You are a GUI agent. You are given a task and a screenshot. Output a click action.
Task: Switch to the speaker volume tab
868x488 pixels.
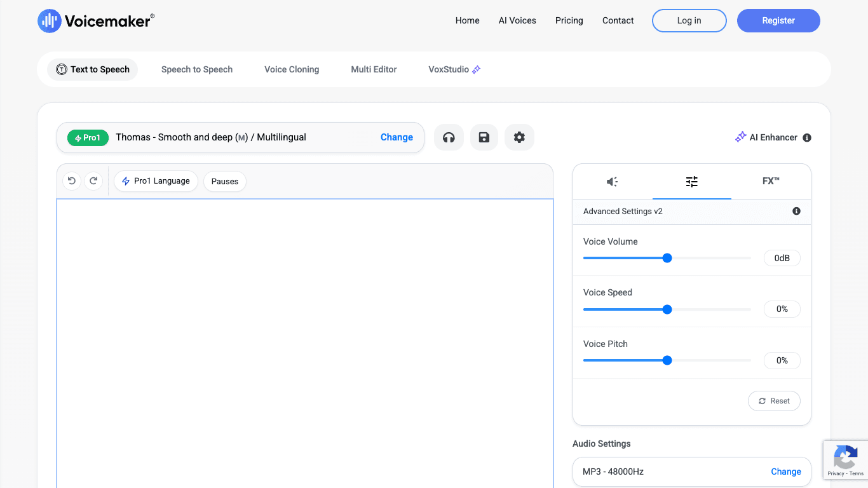tap(613, 182)
